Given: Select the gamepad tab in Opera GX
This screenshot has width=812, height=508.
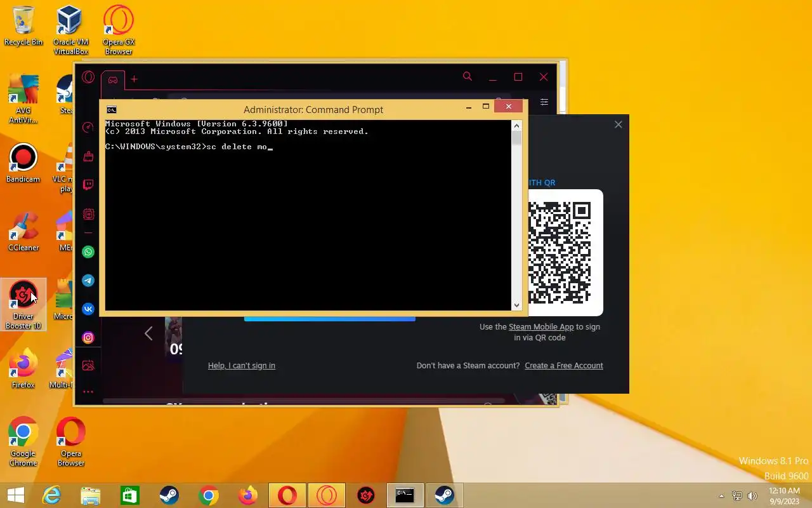Looking at the screenshot, I should tap(112, 80).
